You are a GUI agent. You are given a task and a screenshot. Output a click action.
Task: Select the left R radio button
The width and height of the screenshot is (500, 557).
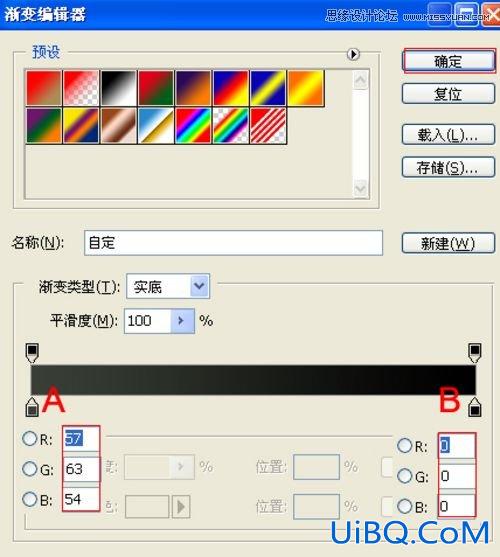point(29,439)
